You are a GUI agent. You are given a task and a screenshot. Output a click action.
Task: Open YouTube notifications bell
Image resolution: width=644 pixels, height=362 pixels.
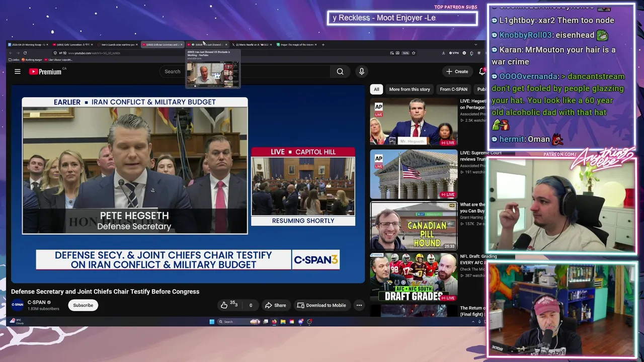482,71
